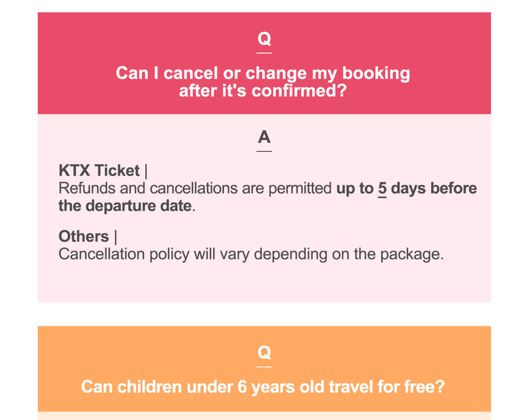Click the pipe separator after Others
This screenshot has width=527, height=420.
[x=115, y=237]
